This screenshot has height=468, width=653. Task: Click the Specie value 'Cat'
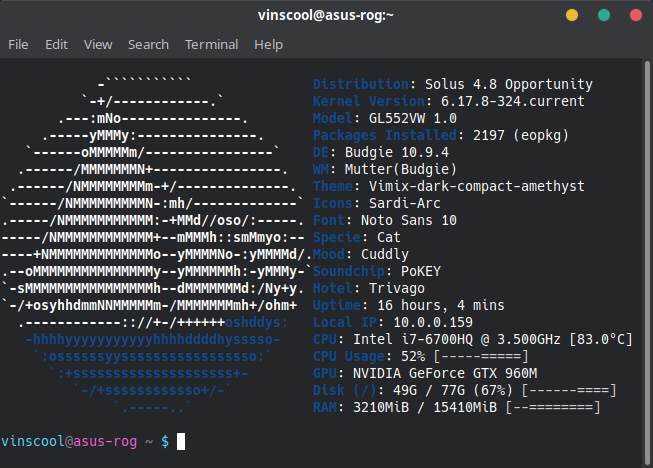click(389, 238)
